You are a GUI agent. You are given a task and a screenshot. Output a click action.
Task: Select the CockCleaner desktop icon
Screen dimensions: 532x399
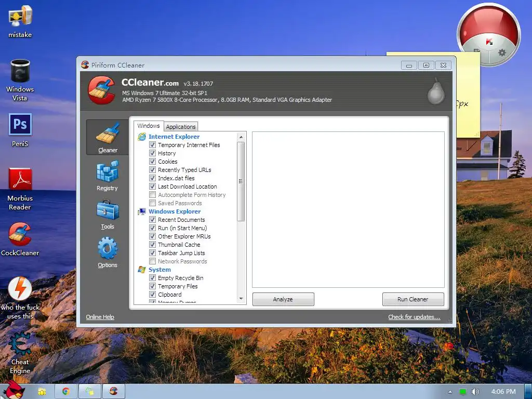pyautogui.click(x=20, y=240)
